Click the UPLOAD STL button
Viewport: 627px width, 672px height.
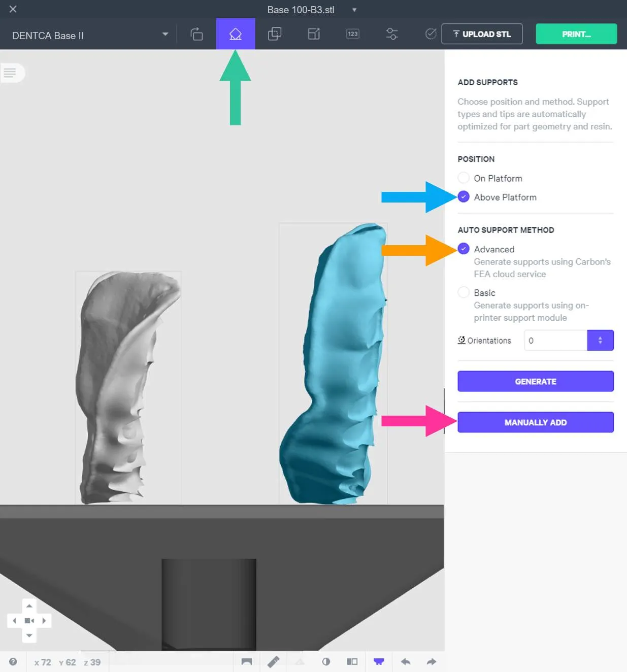pos(482,34)
